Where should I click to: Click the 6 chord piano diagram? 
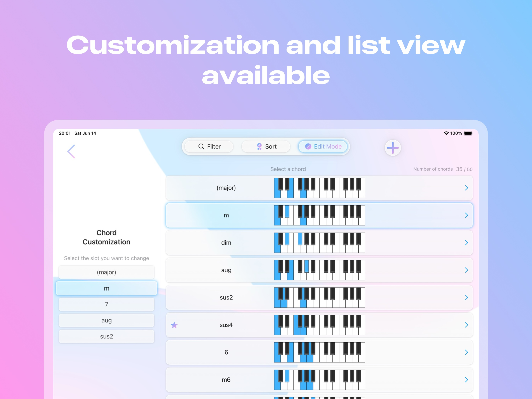coord(320,352)
